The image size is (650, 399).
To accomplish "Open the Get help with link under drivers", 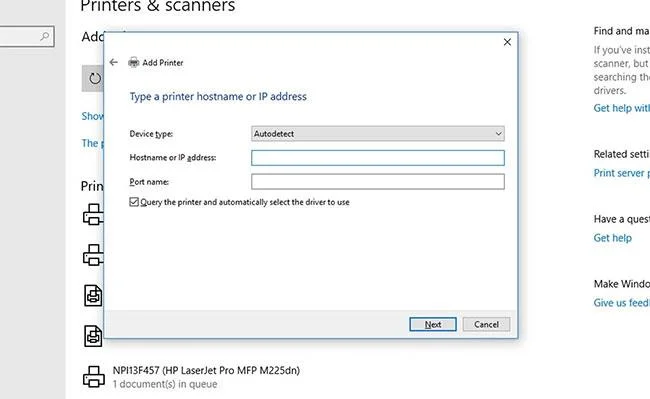I will [x=621, y=108].
